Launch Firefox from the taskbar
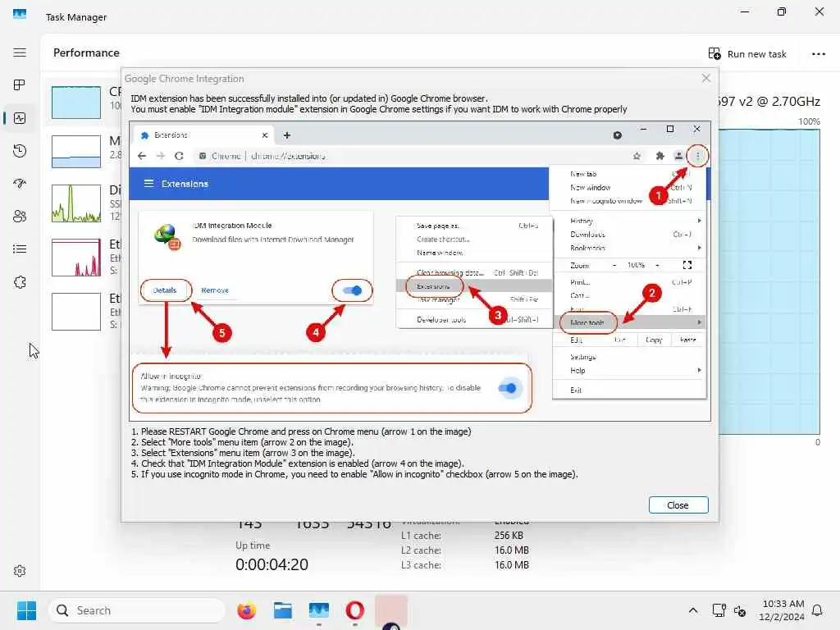Image resolution: width=840 pixels, height=630 pixels. [x=246, y=610]
